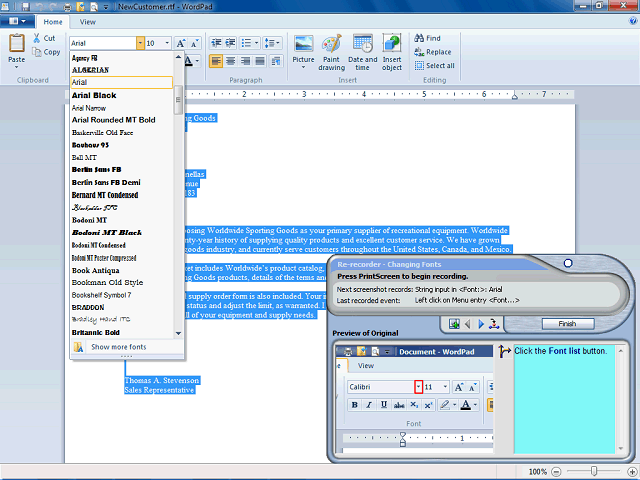Select Britannic Bold font

[122, 332]
